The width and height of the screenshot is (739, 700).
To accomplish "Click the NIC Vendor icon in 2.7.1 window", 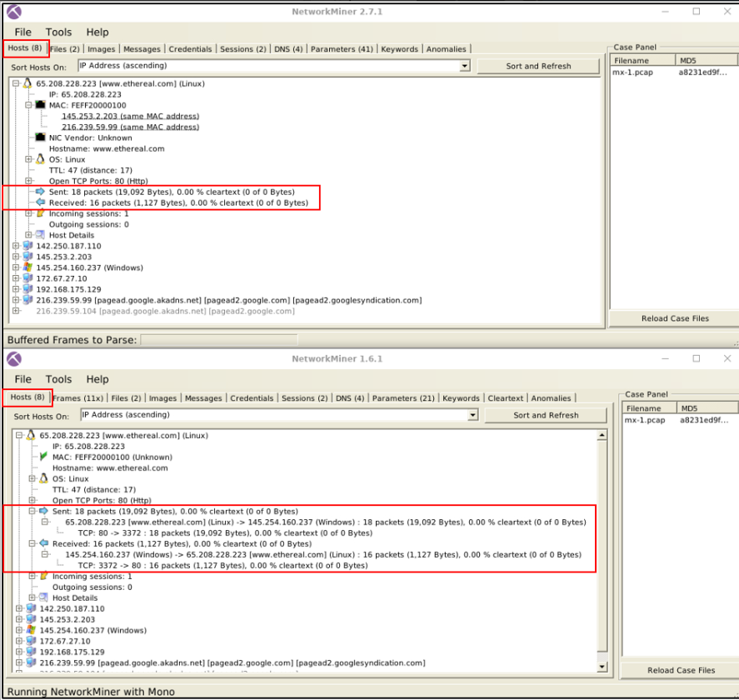I will [x=41, y=137].
